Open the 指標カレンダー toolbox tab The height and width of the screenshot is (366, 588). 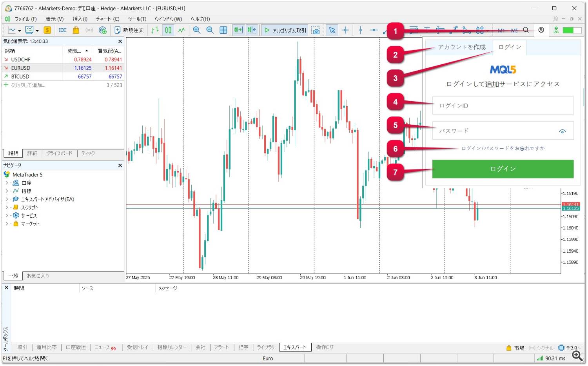(172, 347)
